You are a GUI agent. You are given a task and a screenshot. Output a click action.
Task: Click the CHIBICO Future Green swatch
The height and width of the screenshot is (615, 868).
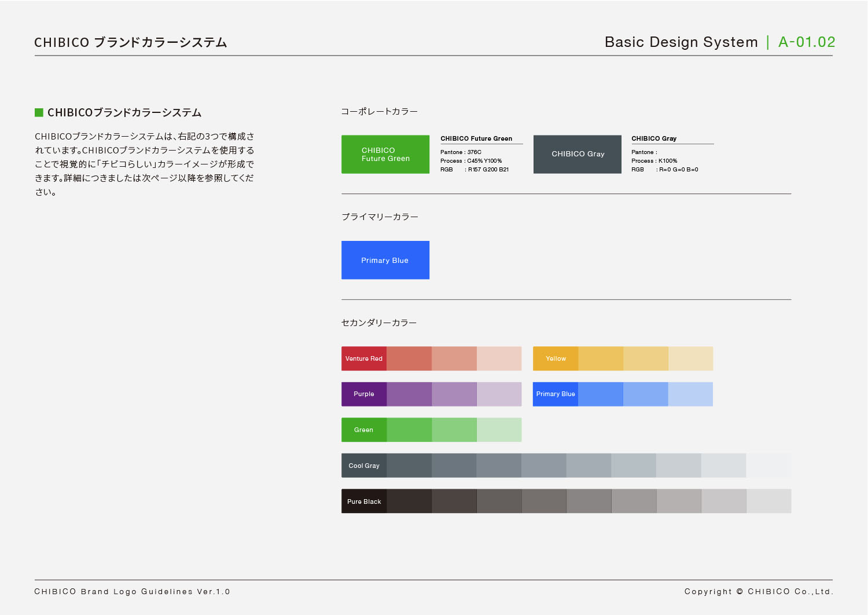pos(385,154)
